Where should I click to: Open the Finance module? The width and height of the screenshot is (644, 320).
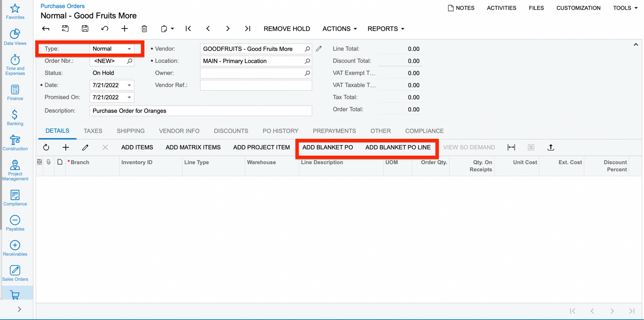click(x=15, y=92)
